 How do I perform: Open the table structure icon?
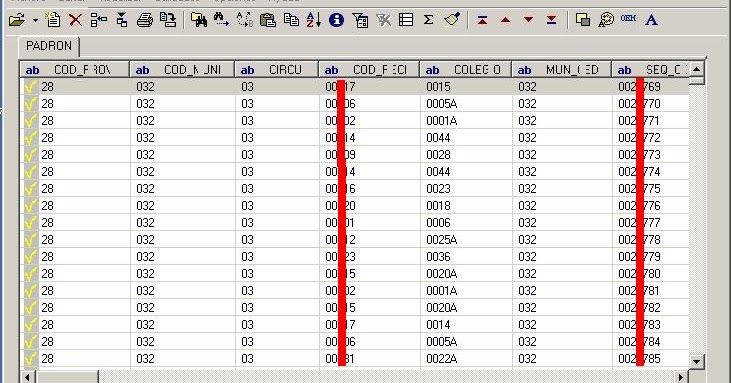(x=98, y=20)
